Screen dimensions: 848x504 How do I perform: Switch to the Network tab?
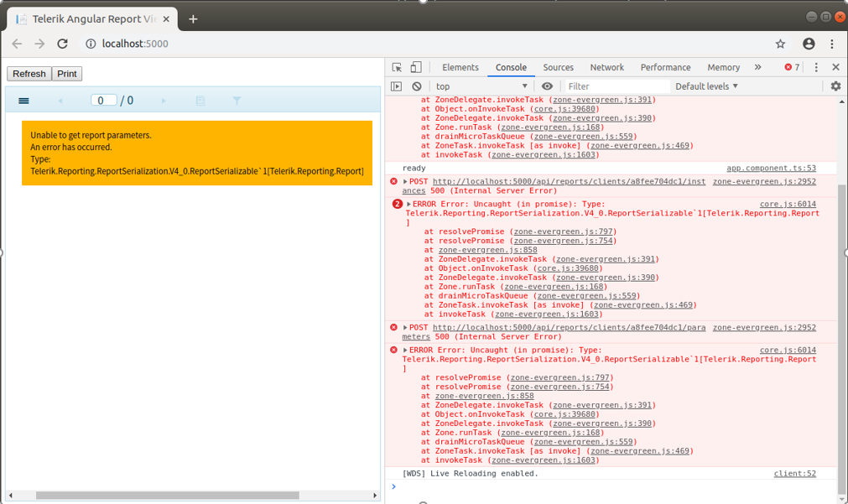[x=606, y=67]
